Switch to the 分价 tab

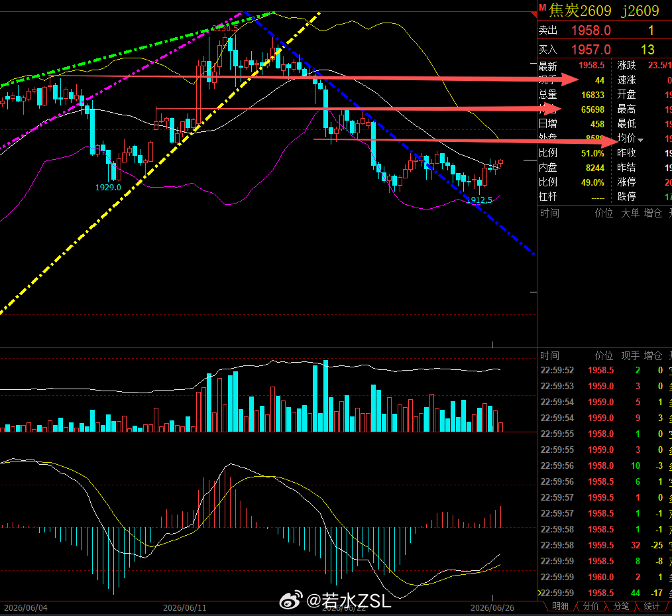pyautogui.click(x=590, y=606)
